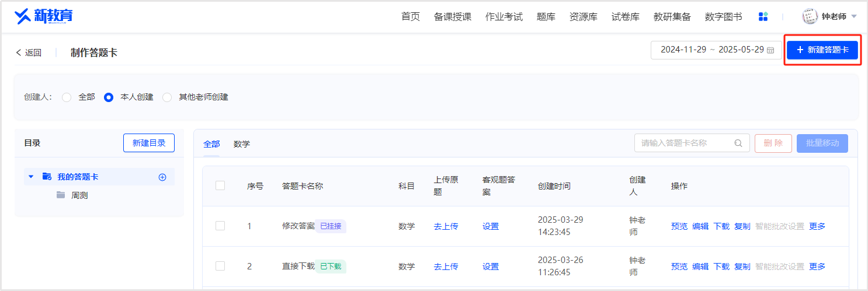Click 复制 in the 直接下载 row

(x=742, y=267)
